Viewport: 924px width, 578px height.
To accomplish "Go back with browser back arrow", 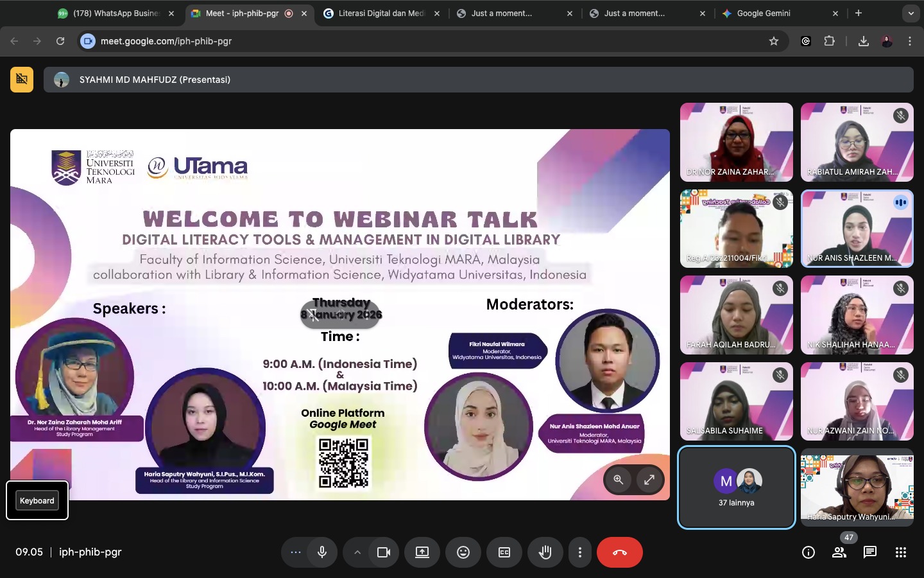I will [x=14, y=41].
